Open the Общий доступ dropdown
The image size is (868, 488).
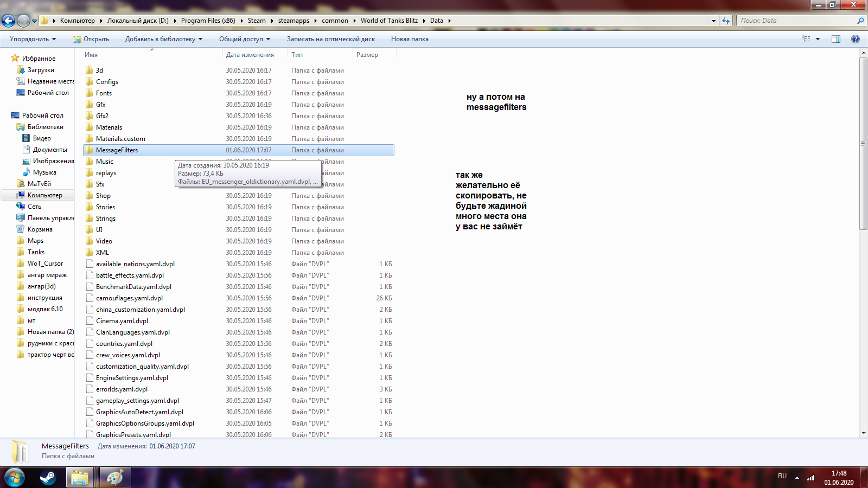pos(245,39)
